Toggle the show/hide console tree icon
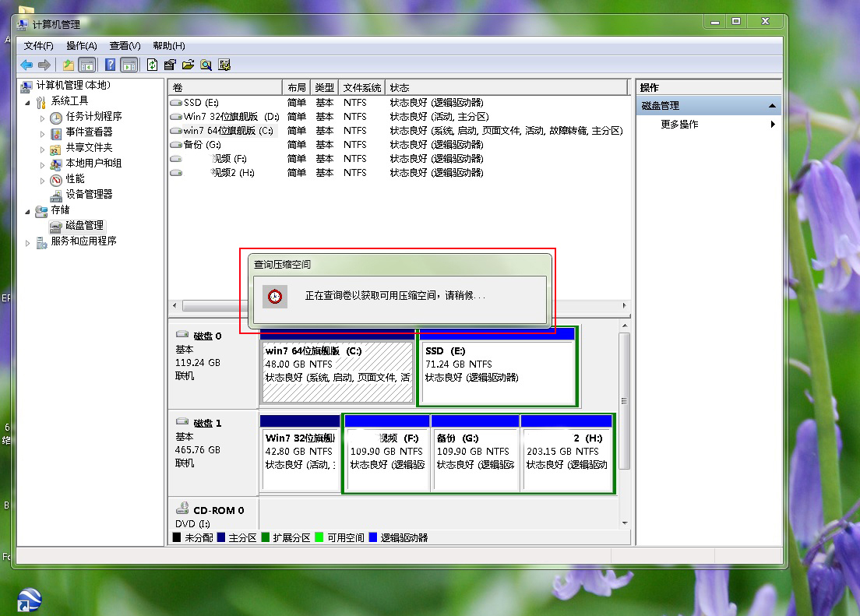Viewport: 860px width, 616px height. [88, 65]
